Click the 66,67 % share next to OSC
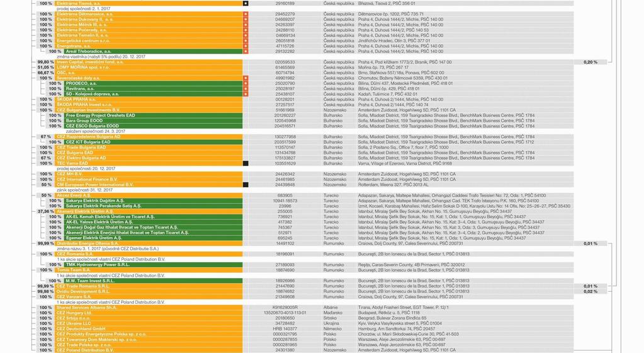 coord(45,73)
